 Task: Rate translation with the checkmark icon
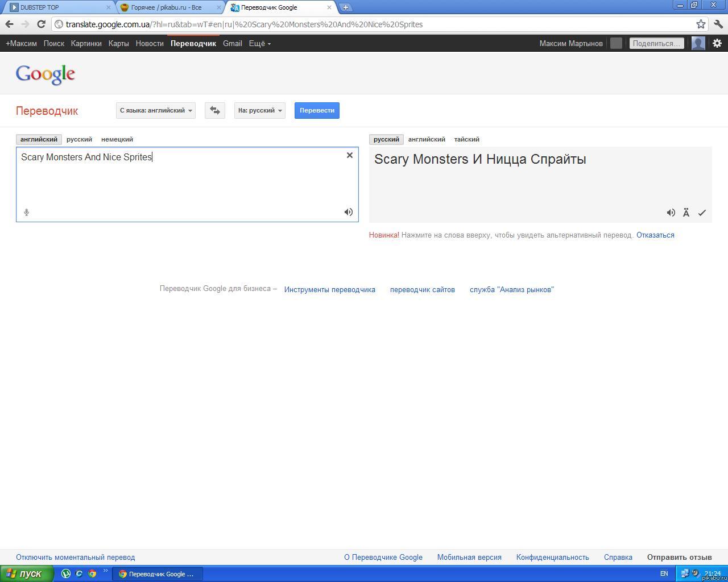pyautogui.click(x=702, y=213)
